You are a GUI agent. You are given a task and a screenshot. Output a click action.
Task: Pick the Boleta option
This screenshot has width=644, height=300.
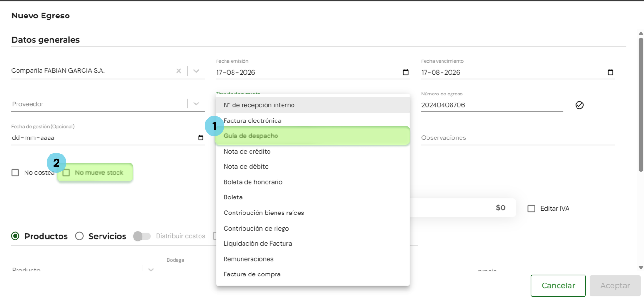click(312, 197)
